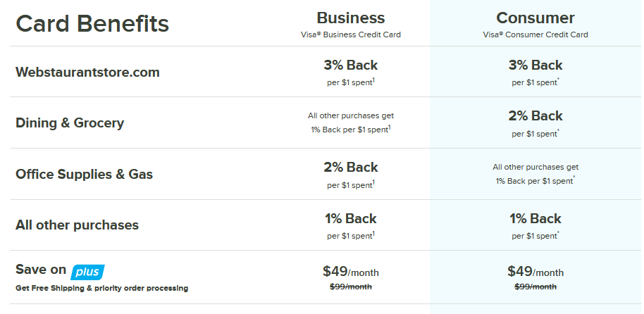
Task: Select the Business column header
Action: pyautogui.click(x=350, y=18)
